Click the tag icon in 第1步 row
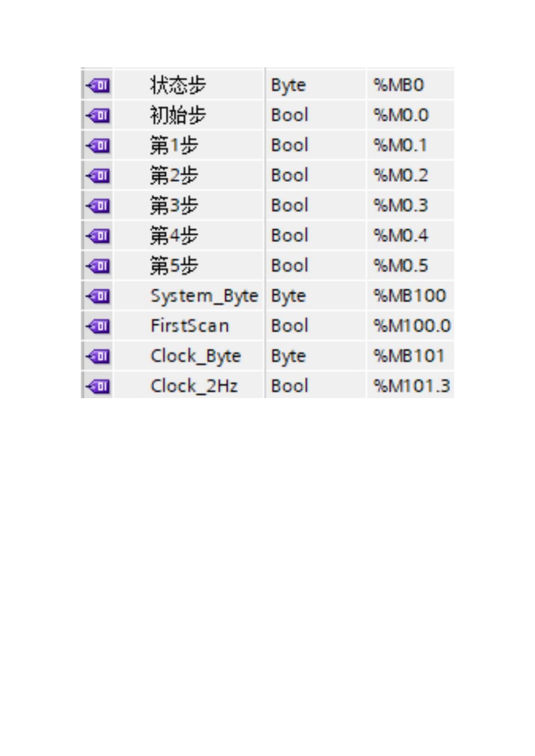The image size is (535, 756). [98, 145]
